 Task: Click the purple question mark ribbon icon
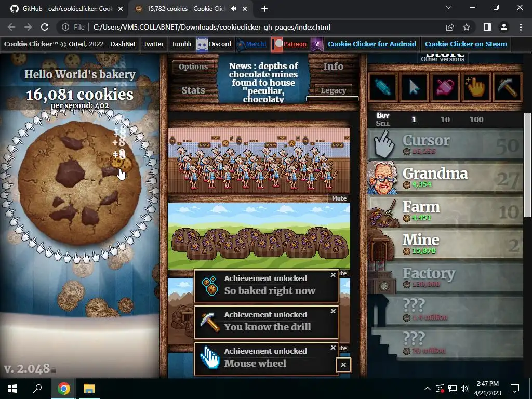pyautogui.click(x=317, y=45)
